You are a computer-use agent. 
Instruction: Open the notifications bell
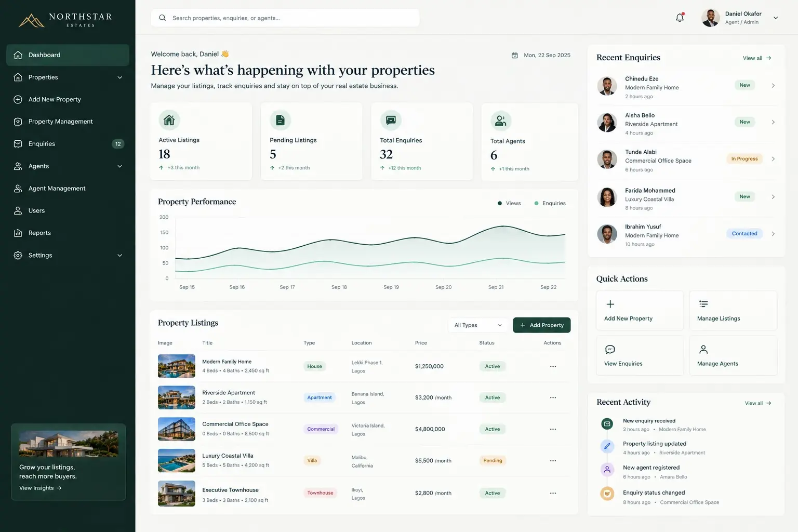680,18
